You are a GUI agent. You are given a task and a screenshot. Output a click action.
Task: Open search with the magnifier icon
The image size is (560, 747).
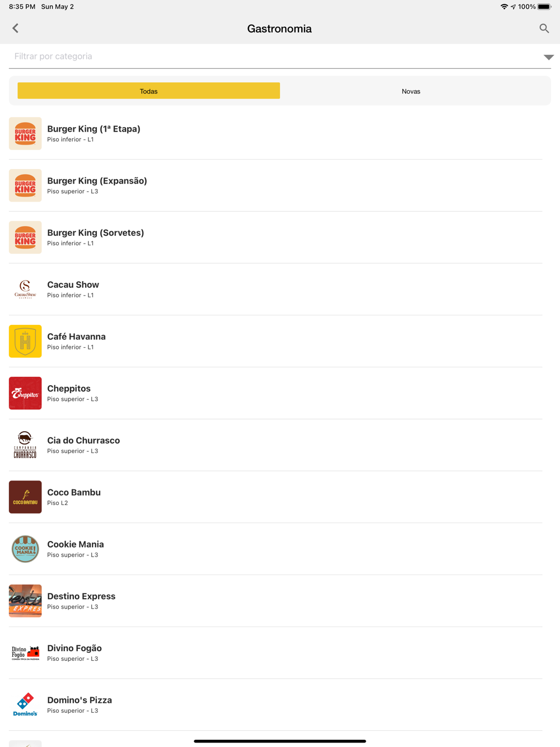(544, 28)
